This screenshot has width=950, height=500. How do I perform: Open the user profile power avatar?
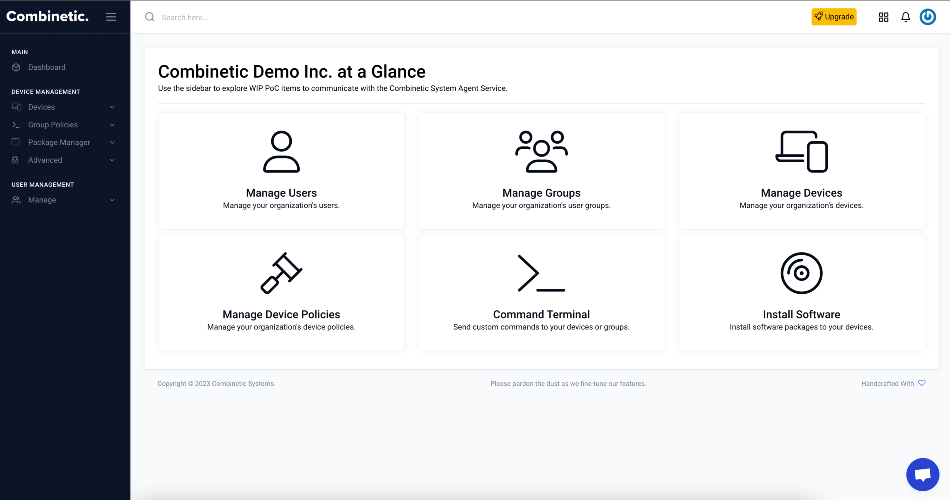pos(928,17)
